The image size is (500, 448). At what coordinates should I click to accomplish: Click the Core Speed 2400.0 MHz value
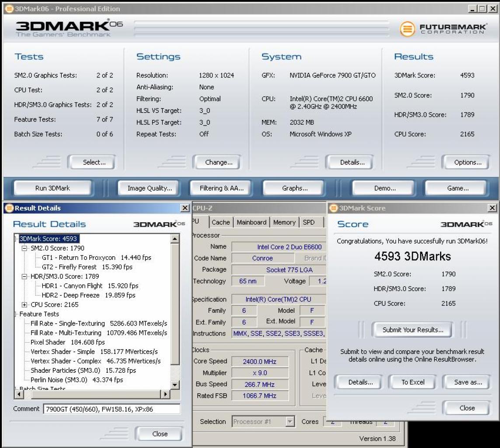(x=260, y=361)
